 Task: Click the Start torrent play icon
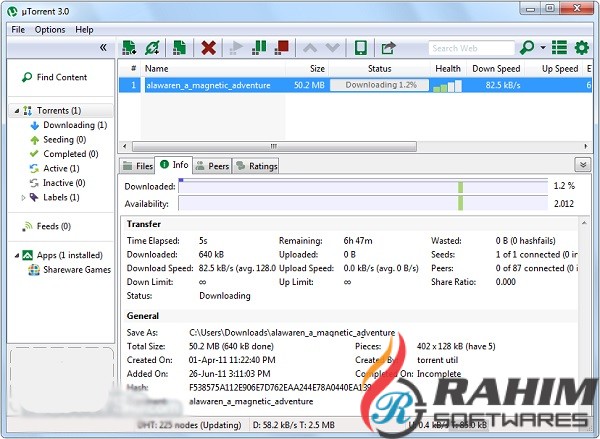[x=236, y=48]
